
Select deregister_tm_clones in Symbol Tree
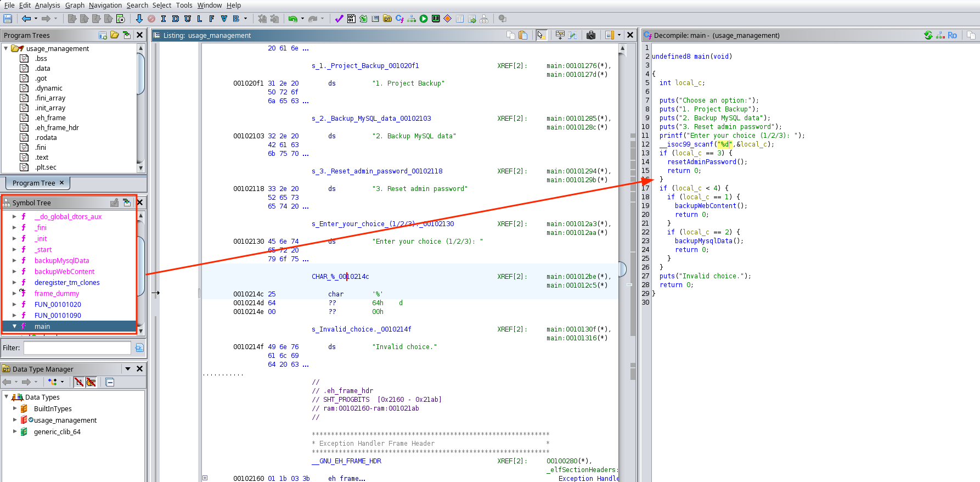(x=67, y=282)
